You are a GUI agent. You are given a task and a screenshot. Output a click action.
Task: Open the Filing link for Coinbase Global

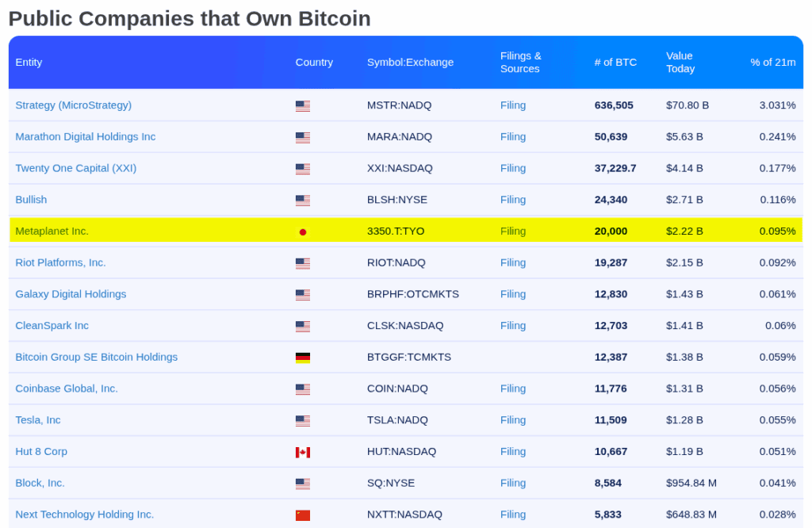tap(513, 388)
